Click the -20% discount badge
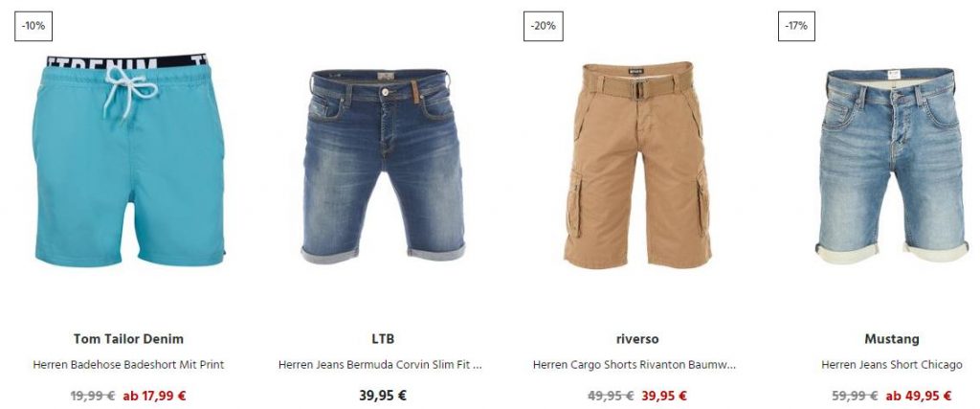The height and width of the screenshot is (409, 980). pos(544,26)
